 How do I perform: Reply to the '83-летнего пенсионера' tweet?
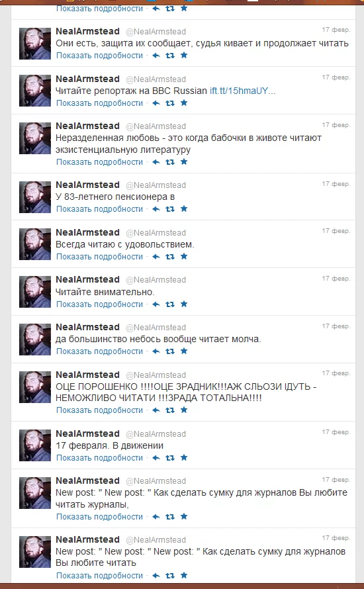(x=156, y=209)
